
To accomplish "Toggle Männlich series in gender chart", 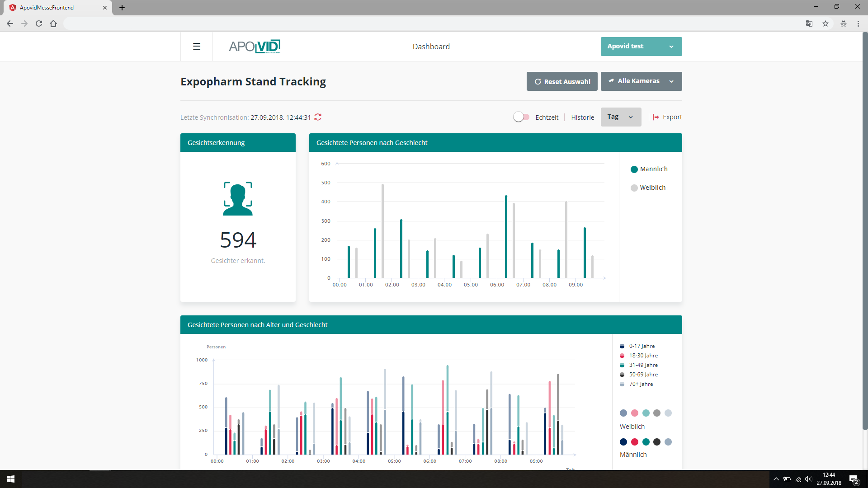I will click(649, 169).
